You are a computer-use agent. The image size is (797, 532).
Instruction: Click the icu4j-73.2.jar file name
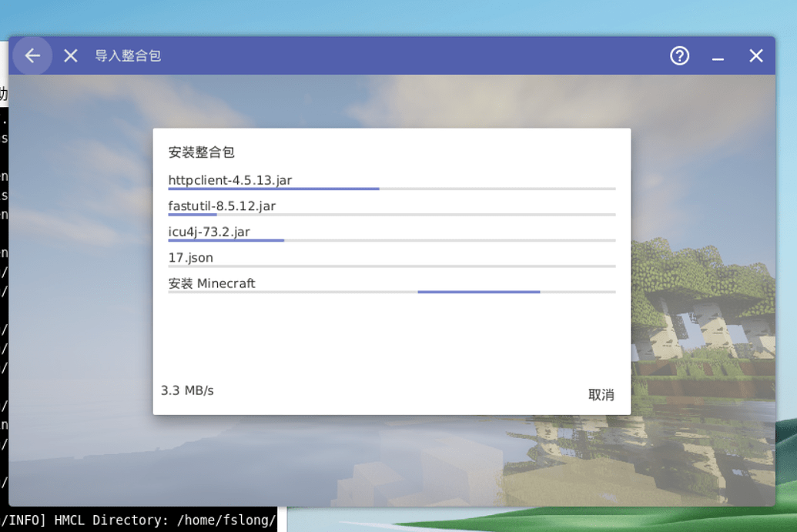pyautogui.click(x=208, y=231)
